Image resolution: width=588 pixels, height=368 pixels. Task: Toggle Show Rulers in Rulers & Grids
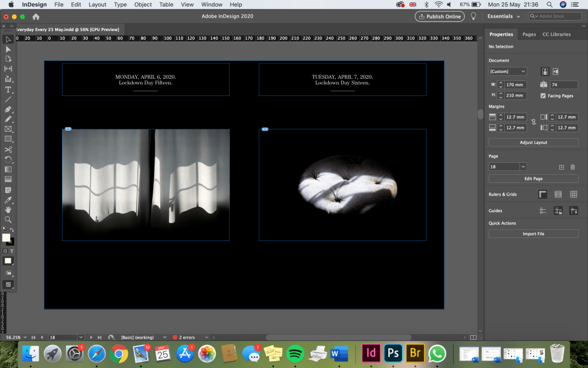[x=543, y=194]
